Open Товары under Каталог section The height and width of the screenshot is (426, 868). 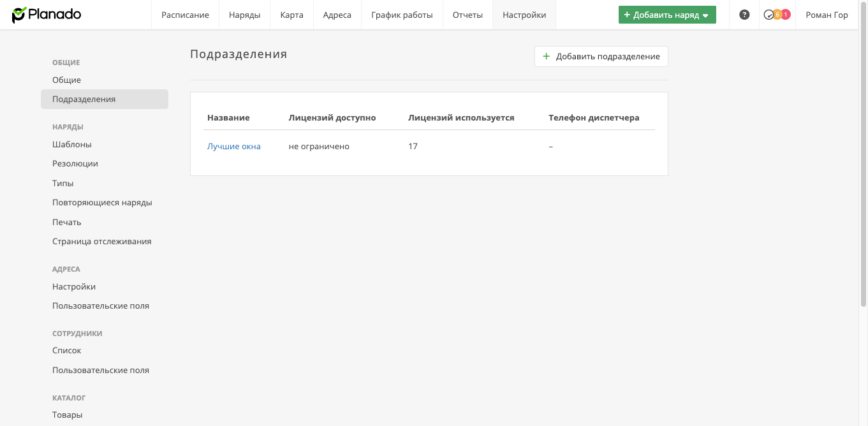pyautogui.click(x=68, y=415)
